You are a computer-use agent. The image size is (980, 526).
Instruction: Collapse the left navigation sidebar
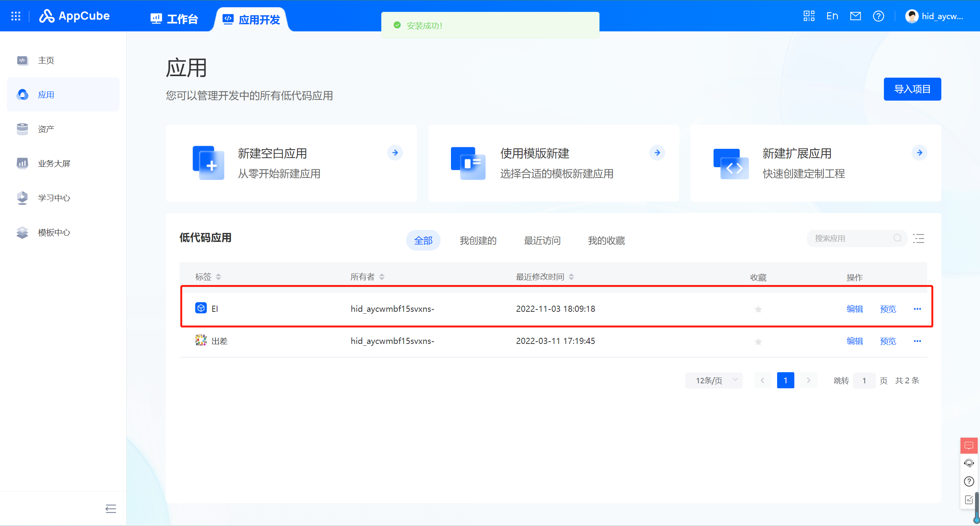tap(110, 509)
